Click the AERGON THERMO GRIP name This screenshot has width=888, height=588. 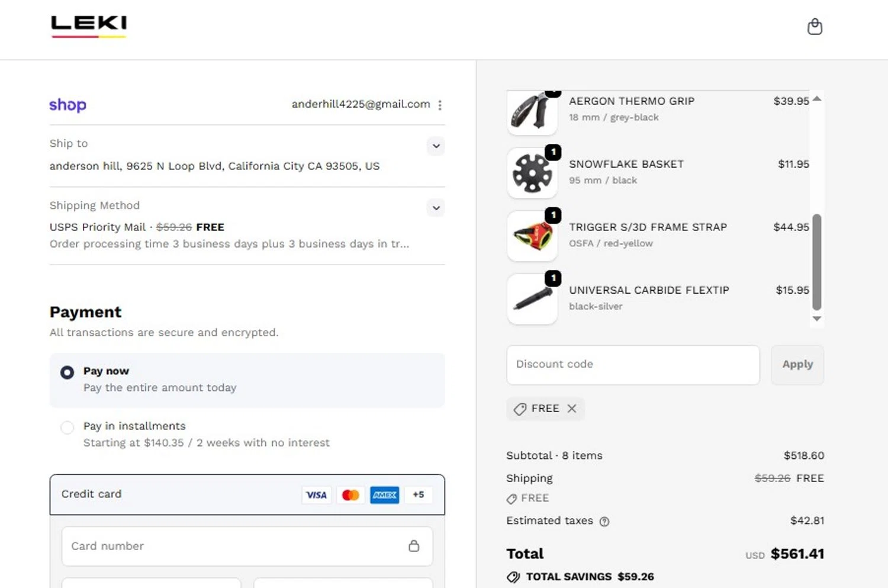(632, 101)
